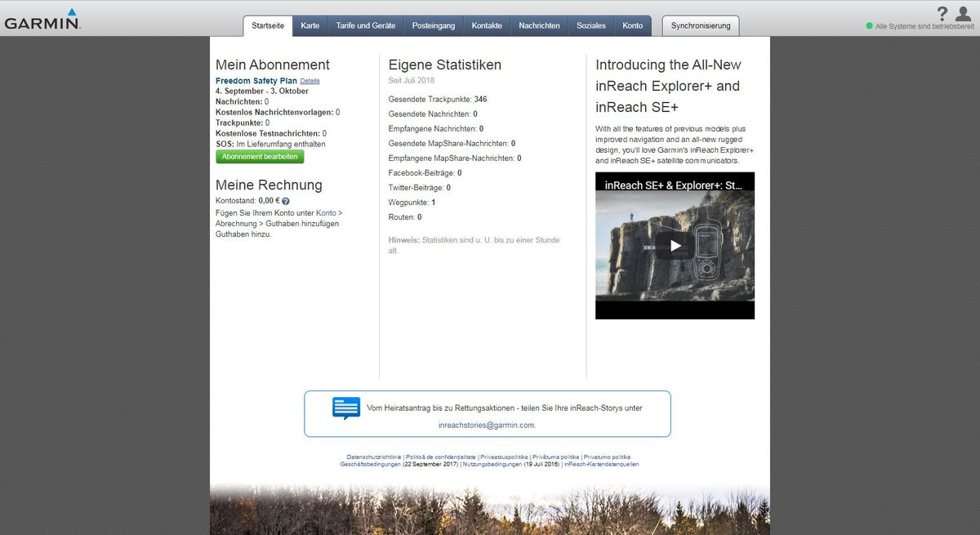Open the Datenschutzrichtlinie footer link
Image resolution: width=980 pixels, height=535 pixels.
(374, 457)
